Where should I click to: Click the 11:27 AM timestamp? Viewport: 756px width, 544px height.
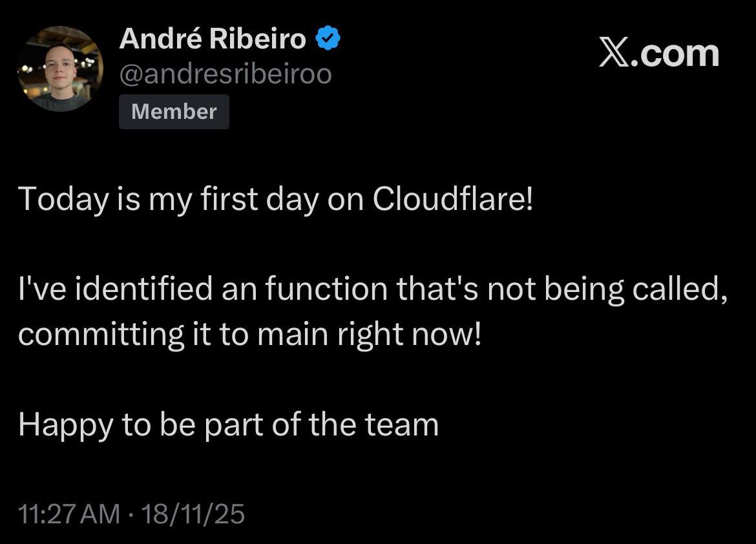[69, 514]
